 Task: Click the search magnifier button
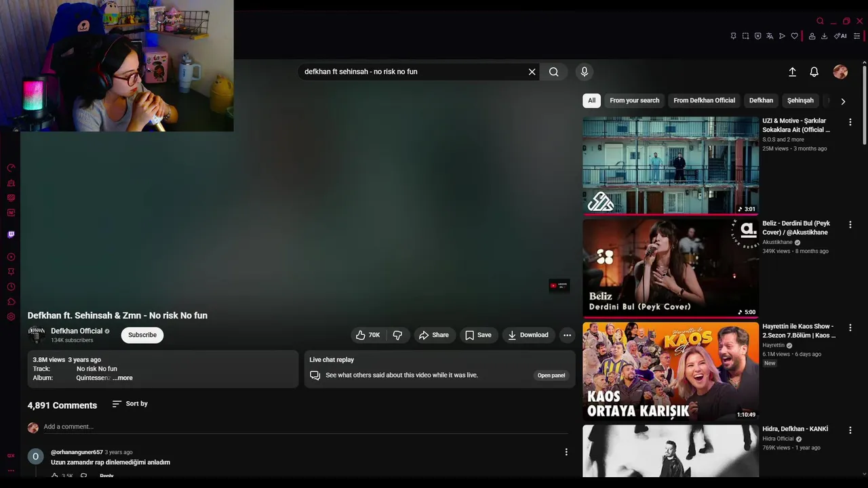[x=554, y=72]
